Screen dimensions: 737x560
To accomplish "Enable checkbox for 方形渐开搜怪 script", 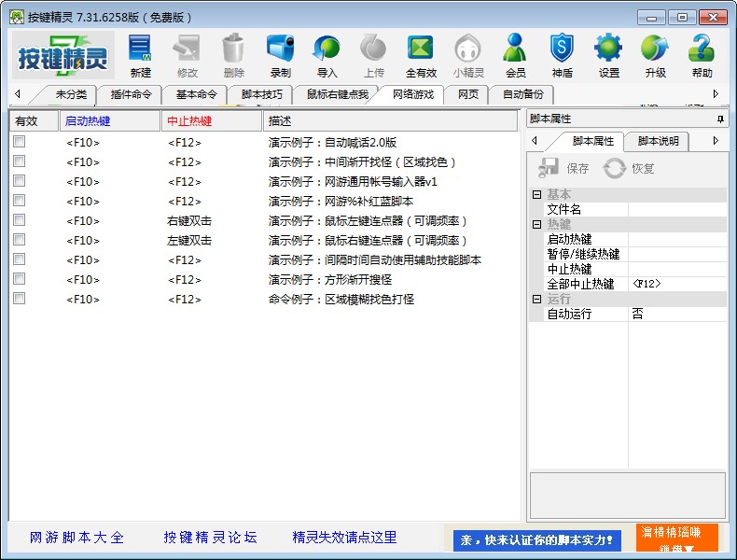I will (20, 279).
